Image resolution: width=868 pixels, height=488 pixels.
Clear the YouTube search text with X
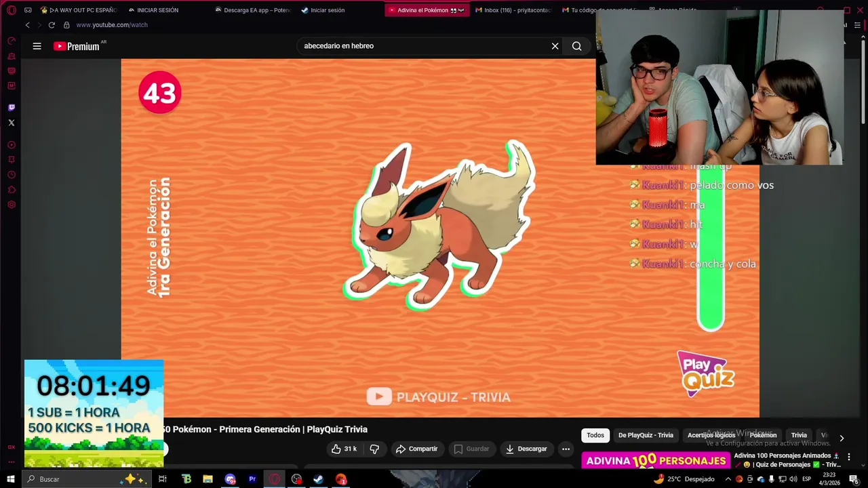[x=555, y=46]
